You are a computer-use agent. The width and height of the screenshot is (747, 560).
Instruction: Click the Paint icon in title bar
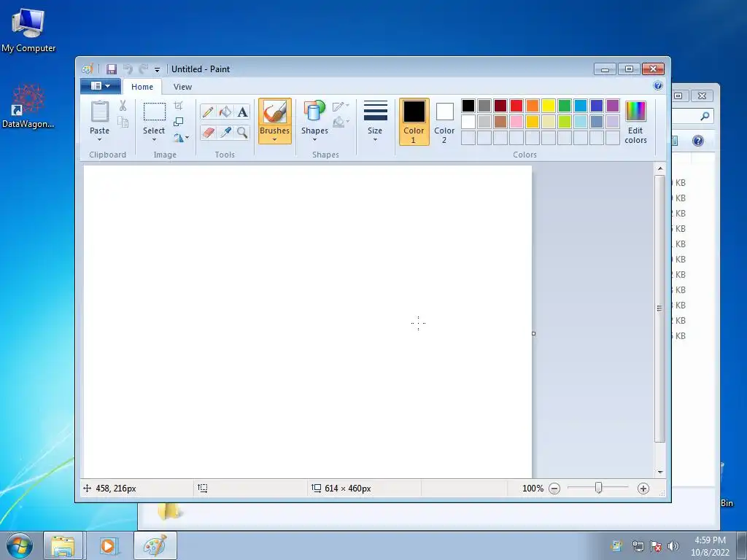coord(88,69)
